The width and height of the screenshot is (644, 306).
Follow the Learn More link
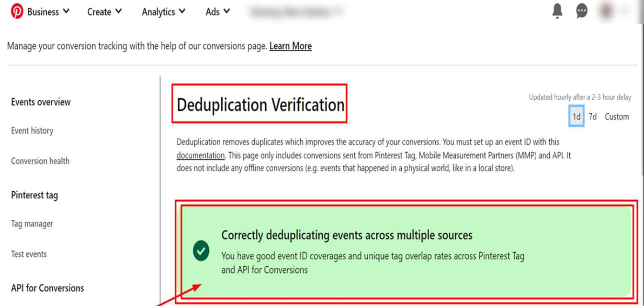click(x=291, y=46)
